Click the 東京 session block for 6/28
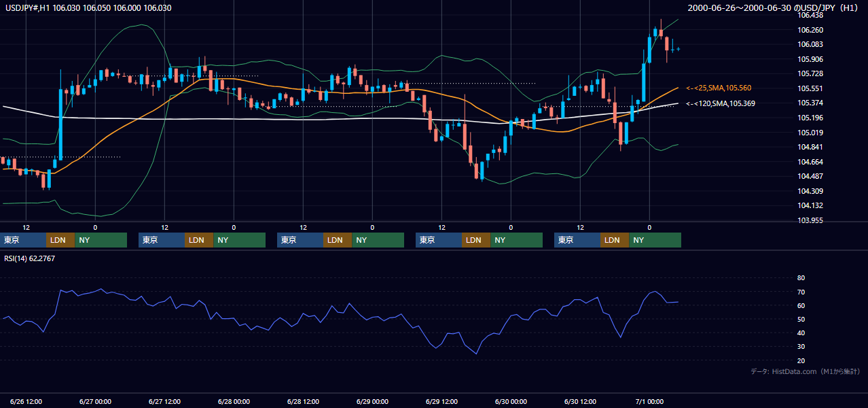This screenshot has width=868, height=408. click(x=300, y=240)
